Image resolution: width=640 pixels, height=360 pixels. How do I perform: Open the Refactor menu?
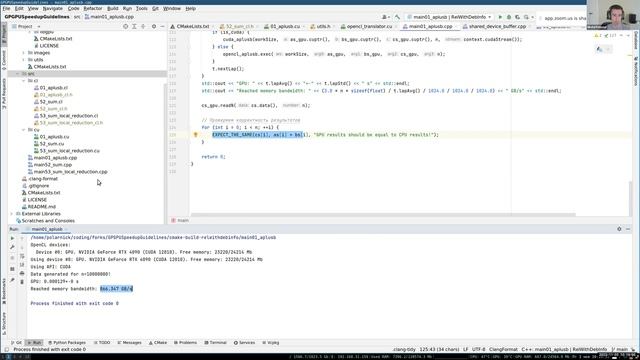[x=93, y=9]
